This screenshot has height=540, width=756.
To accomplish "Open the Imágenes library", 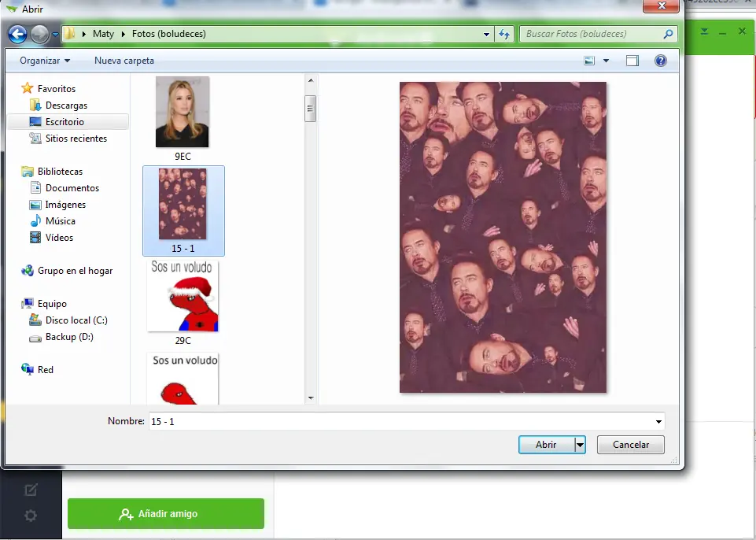I will point(65,205).
